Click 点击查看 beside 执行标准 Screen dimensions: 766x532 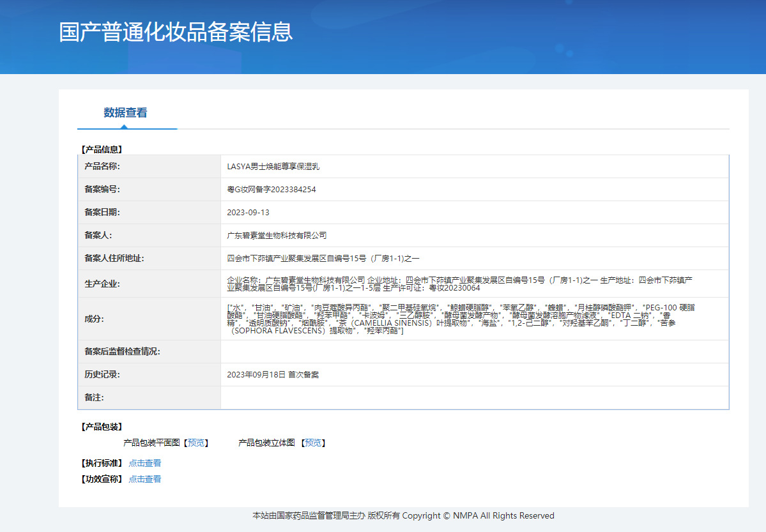(145, 463)
